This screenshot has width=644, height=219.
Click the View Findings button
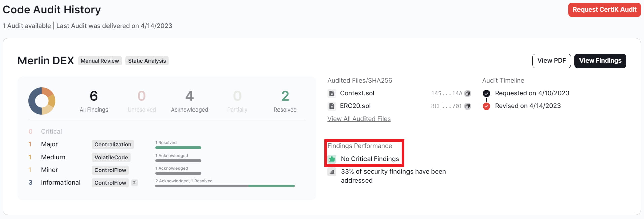click(x=600, y=61)
